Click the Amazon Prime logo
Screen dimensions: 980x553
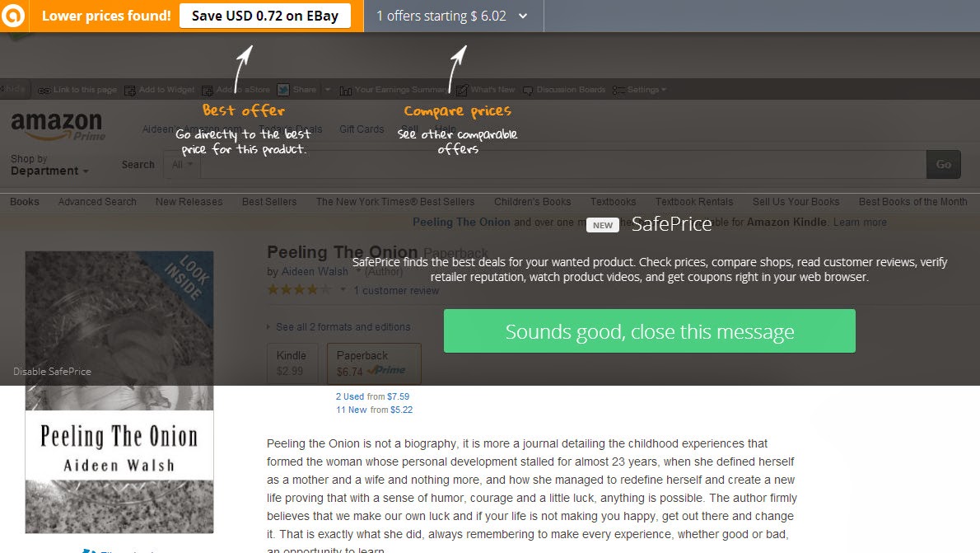coord(58,126)
